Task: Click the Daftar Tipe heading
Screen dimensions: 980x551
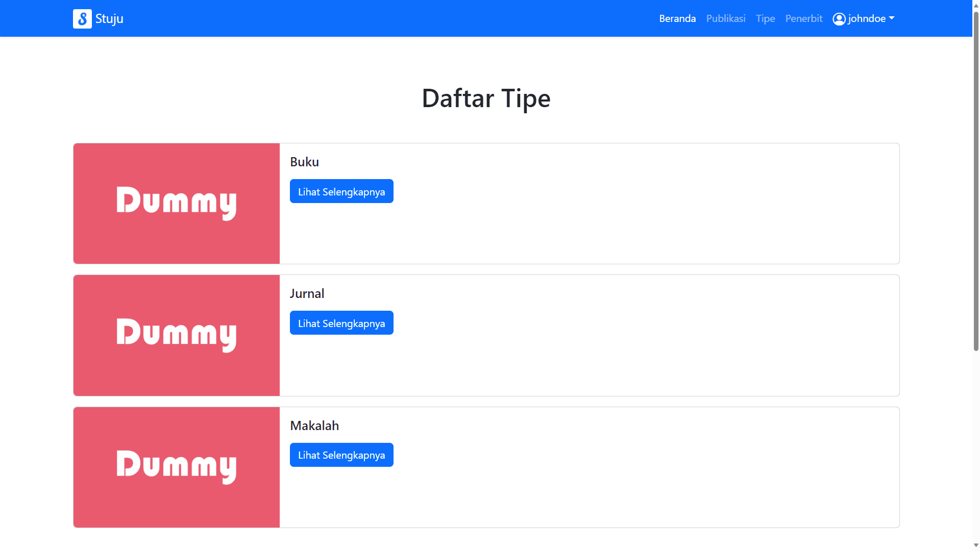Action: pyautogui.click(x=486, y=98)
